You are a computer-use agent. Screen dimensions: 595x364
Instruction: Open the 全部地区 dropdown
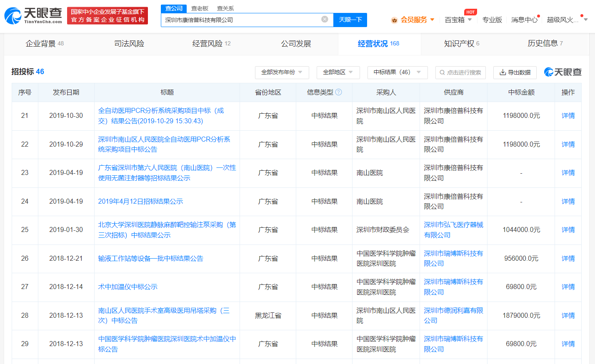coord(338,72)
